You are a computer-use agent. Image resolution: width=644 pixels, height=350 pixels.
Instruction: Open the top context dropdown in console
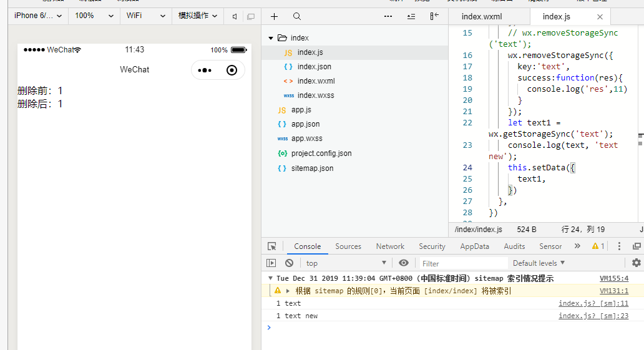pyautogui.click(x=346, y=263)
